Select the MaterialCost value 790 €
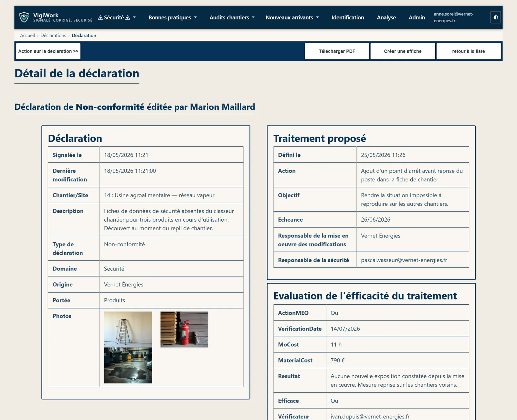Viewport: 517px width, 420px height. pos(338,360)
